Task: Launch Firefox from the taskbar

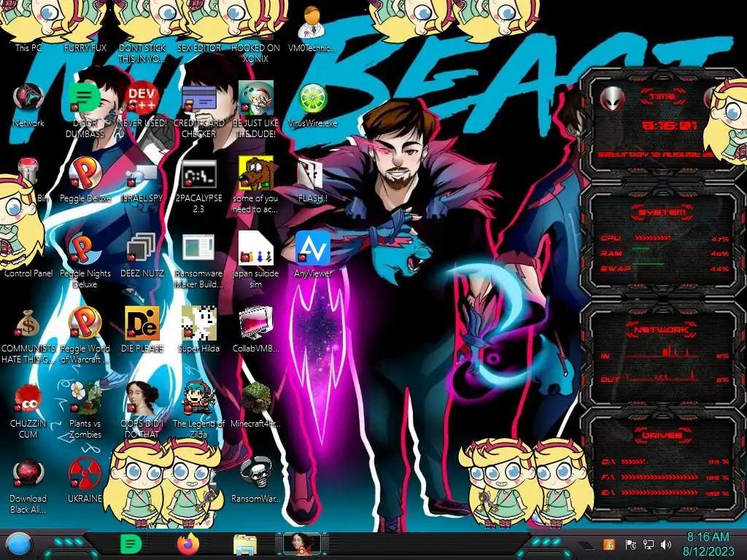Action: (188, 544)
